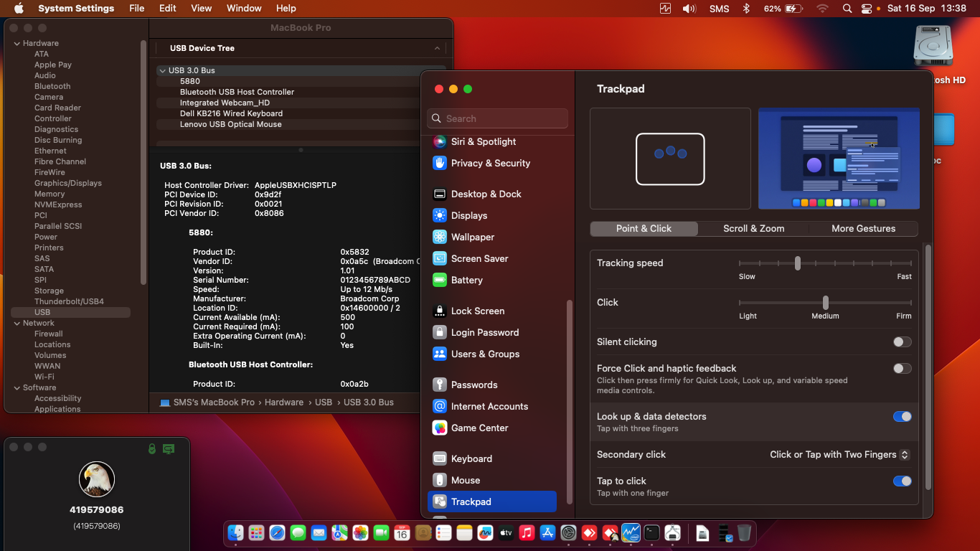
Task: Select Graphics/Displays in hardware list
Action: [68, 183]
